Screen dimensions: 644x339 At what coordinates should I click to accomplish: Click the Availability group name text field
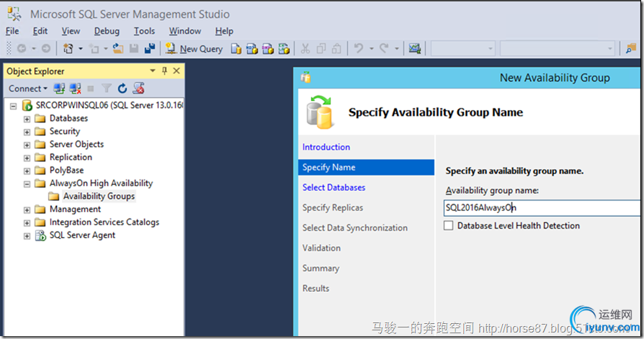pos(540,208)
